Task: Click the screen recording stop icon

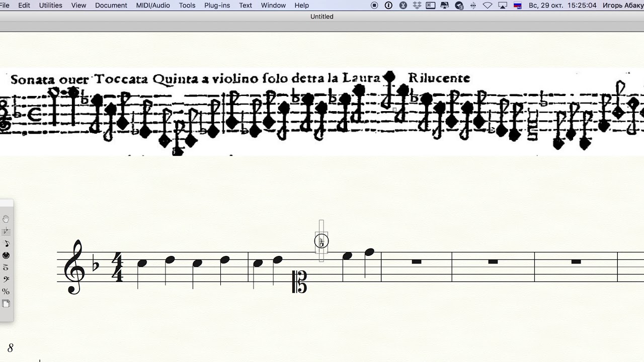Action: coord(374,6)
